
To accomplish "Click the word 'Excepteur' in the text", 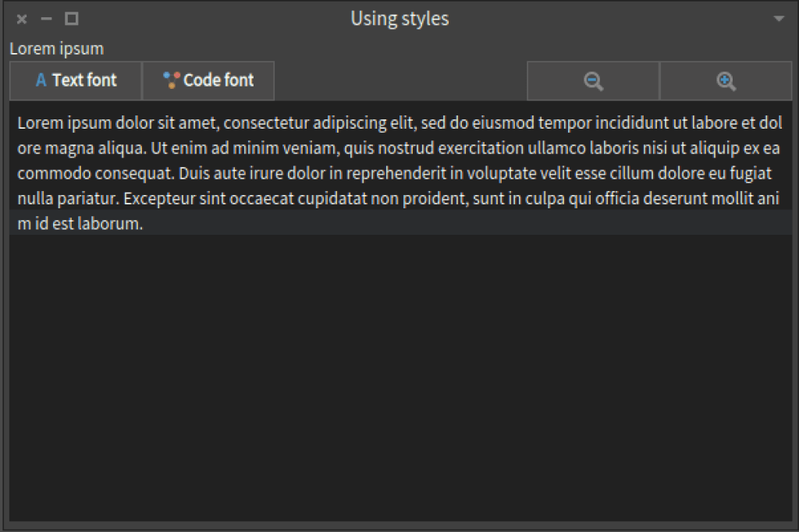I will tap(159, 198).
